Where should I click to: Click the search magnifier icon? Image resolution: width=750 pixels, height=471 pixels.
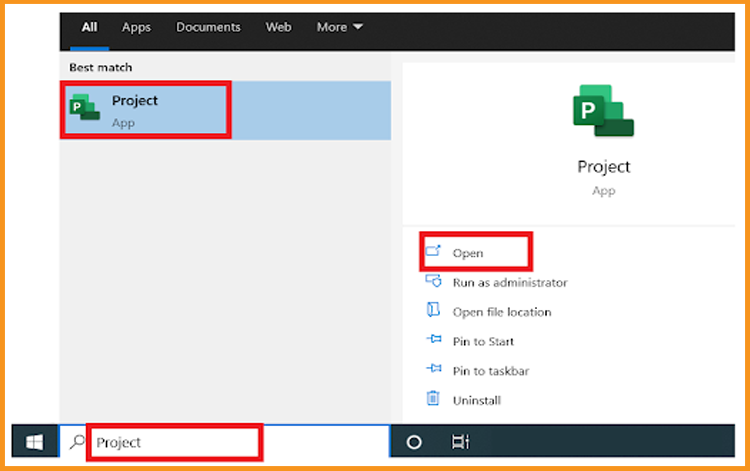click(x=77, y=442)
